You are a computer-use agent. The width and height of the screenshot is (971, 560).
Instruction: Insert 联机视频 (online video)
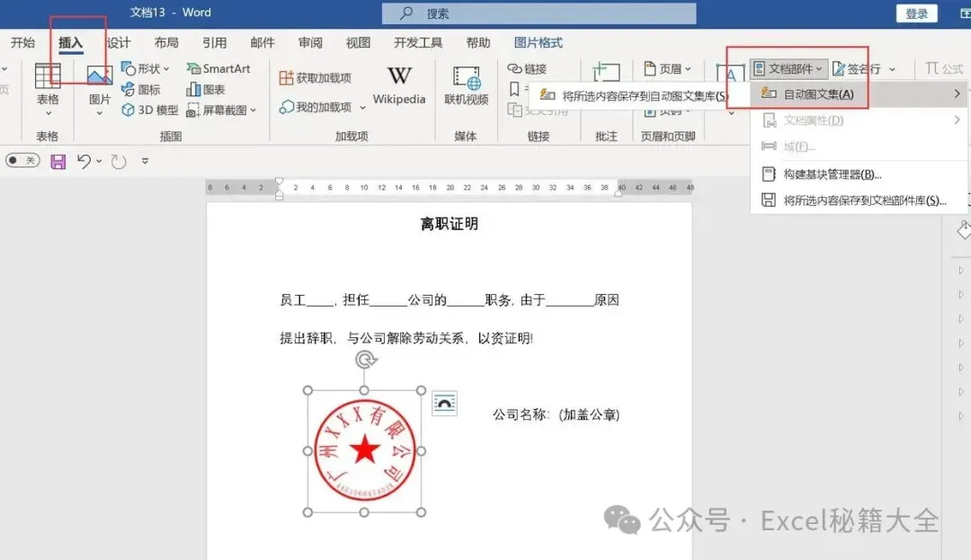tap(467, 85)
